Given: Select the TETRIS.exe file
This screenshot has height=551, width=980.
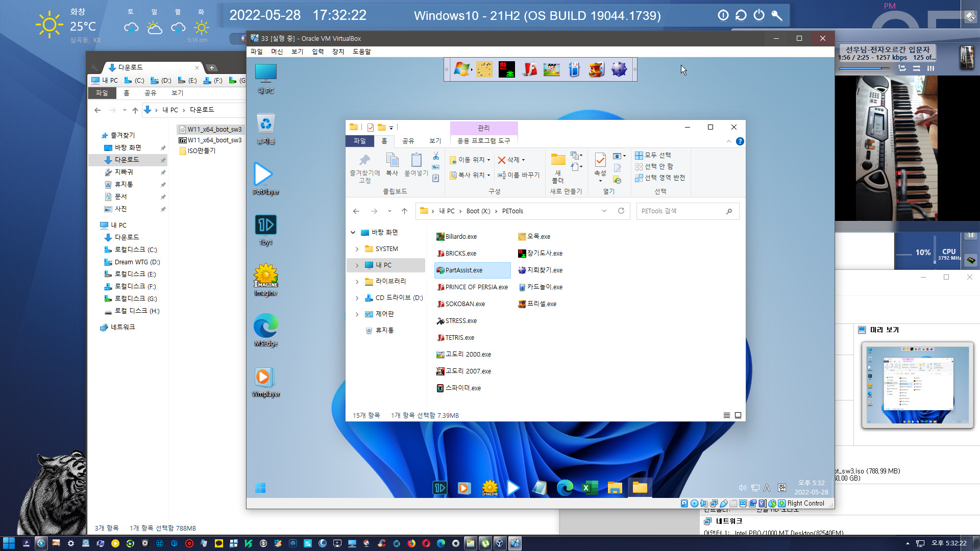Looking at the screenshot, I should (x=456, y=338).
